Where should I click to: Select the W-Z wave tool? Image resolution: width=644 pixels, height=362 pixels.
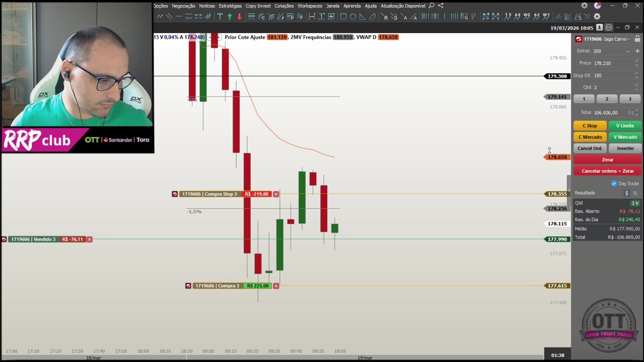[x=527, y=17]
